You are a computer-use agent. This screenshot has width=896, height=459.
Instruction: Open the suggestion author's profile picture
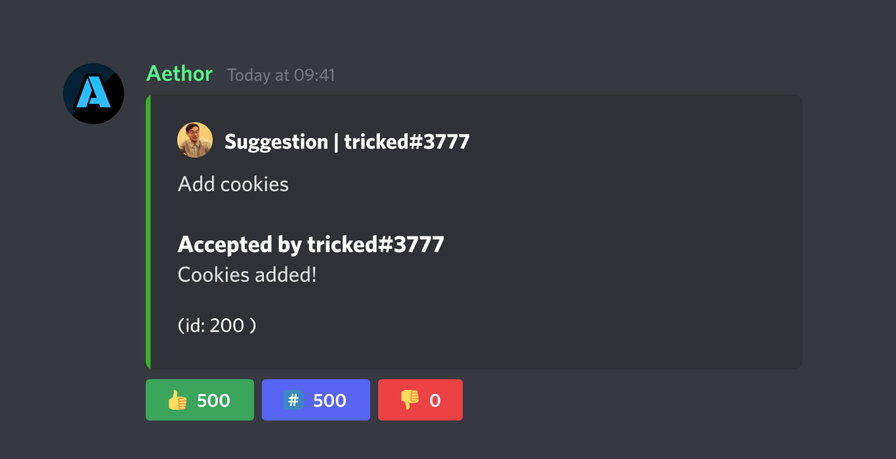point(195,140)
